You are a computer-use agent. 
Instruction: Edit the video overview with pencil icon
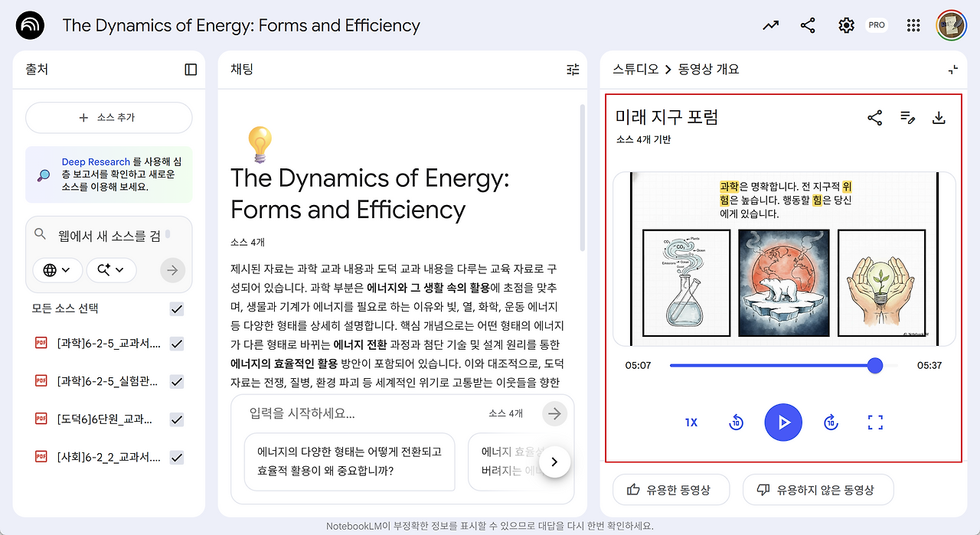pyautogui.click(x=907, y=118)
